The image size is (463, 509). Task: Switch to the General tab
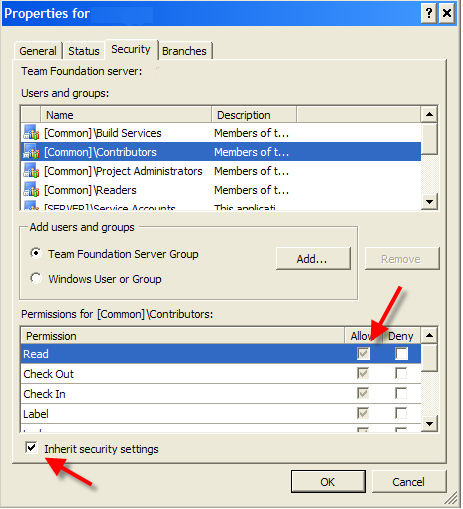point(38,51)
